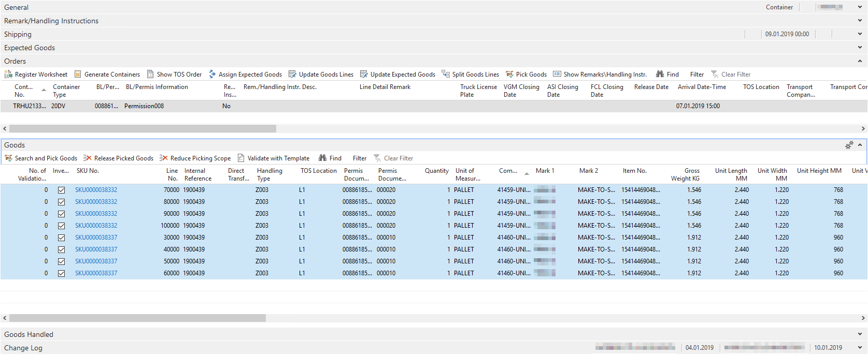The image size is (868, 355).
Task: Click Goods grid scroll right arrow
Action: (x=863, y=318)
